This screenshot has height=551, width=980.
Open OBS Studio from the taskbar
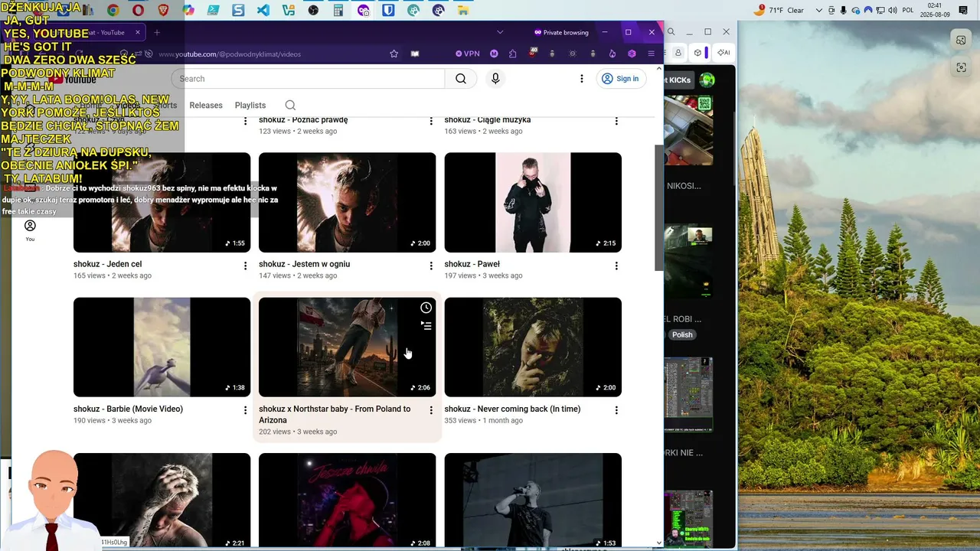(x=313, y=11)
